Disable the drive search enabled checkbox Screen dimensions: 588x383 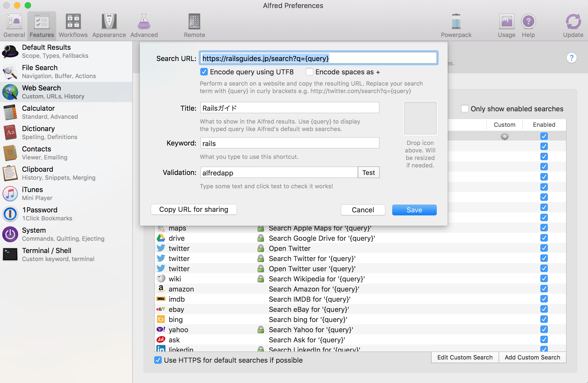click(544, 238)
